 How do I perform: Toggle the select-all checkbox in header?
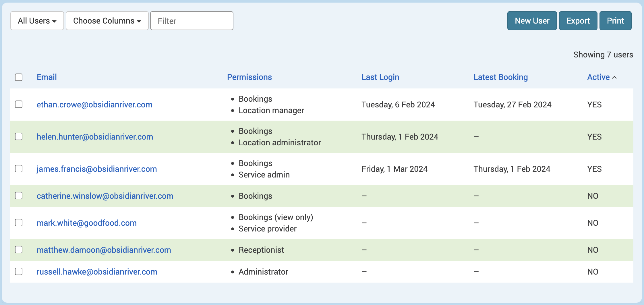pyautogui.click(x=19, y=77)
